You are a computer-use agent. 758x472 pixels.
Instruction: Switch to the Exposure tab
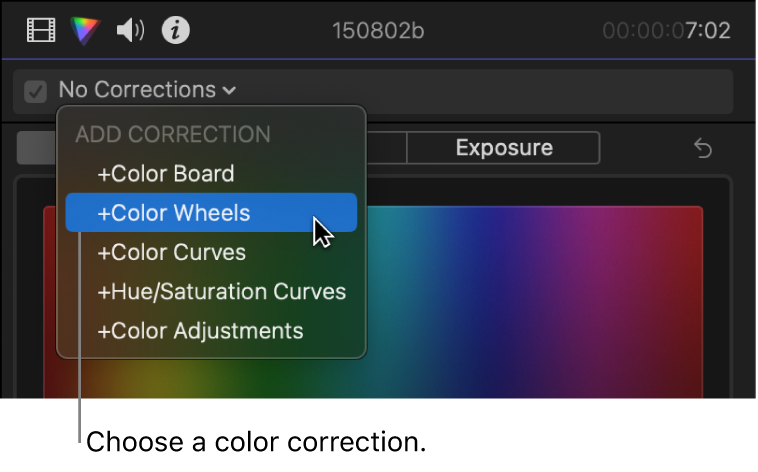click(x=503, y=148)
